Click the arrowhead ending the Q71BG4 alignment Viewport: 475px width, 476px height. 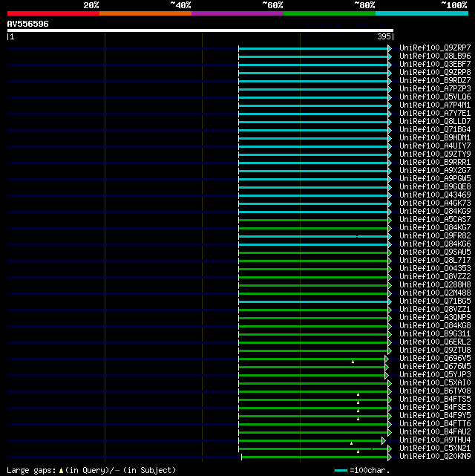pyautogui.click(x=390, y=130)
